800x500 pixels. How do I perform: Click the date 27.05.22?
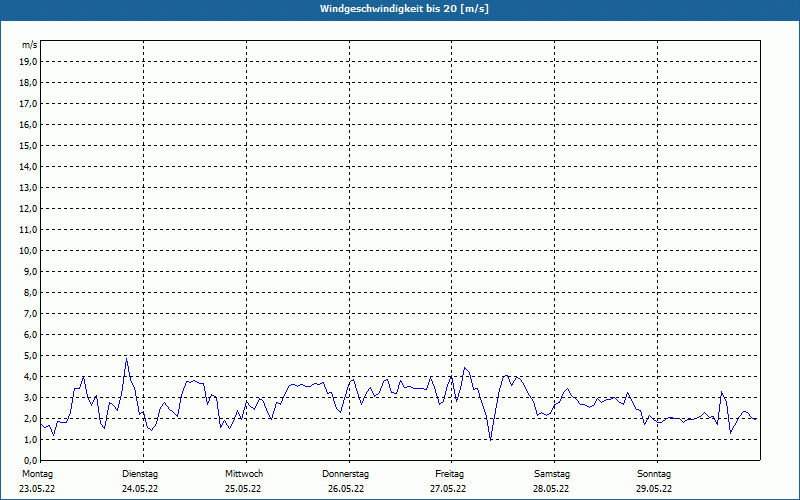[448, 489]
